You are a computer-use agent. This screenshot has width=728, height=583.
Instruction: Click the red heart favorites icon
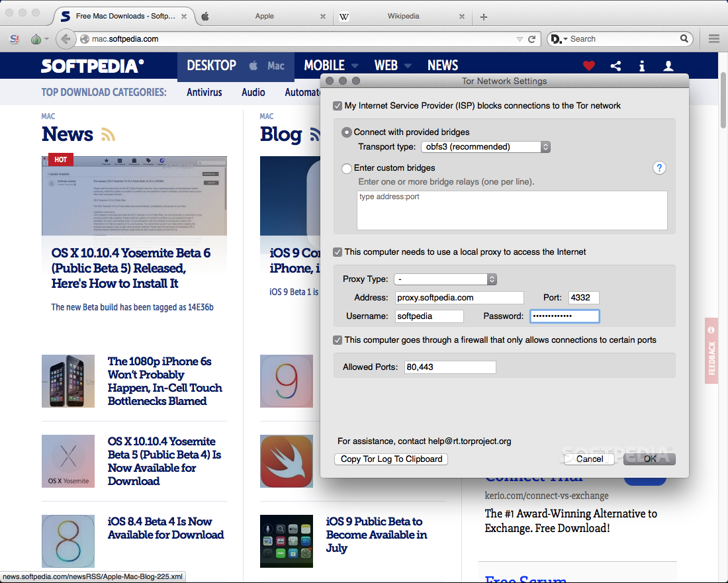pyautogui.click(x=589, y=66)
